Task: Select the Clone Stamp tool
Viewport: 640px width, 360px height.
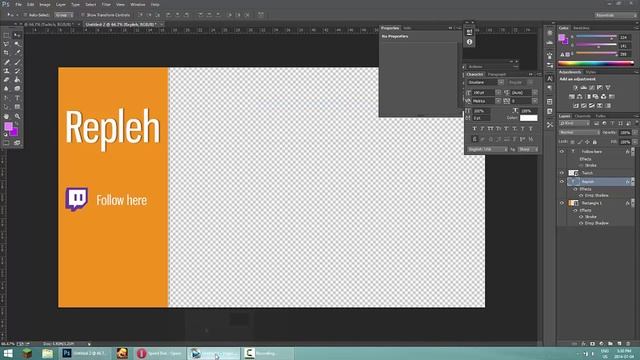Action: coord(6,71)
